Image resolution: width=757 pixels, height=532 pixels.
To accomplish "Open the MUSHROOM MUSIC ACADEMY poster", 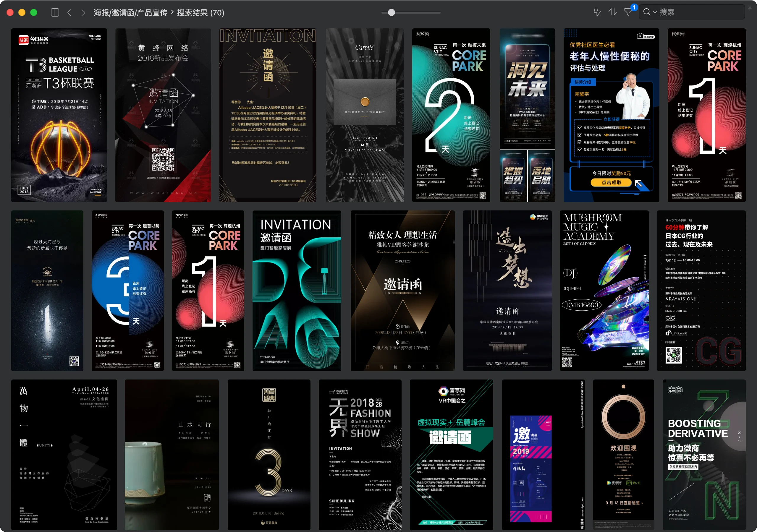I will (604, 291).
